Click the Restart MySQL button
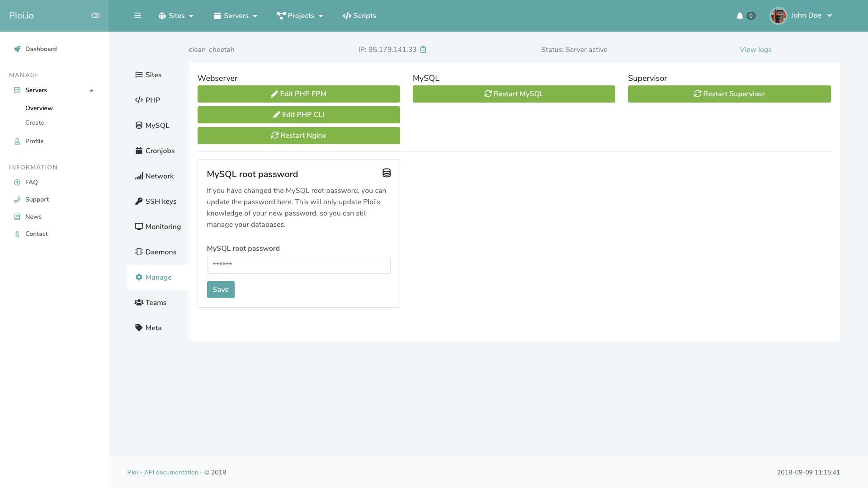 (514, 94)
